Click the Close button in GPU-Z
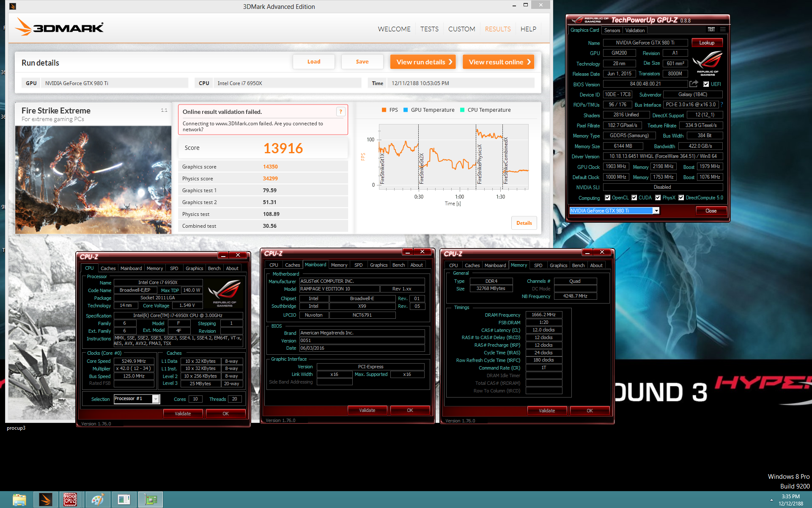 pos(711,211)
